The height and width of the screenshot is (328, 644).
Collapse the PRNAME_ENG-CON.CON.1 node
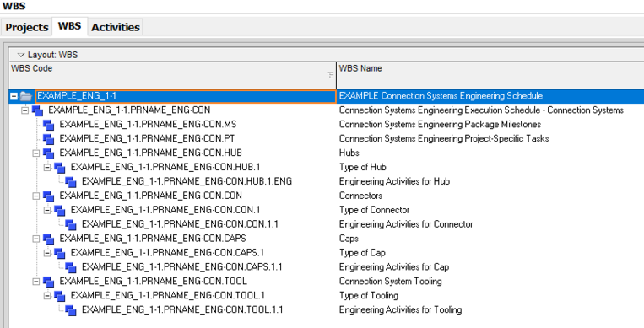[47, 210]
